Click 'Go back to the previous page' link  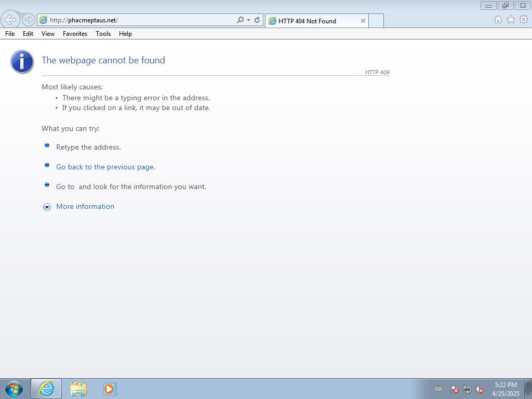coord(105,167)
